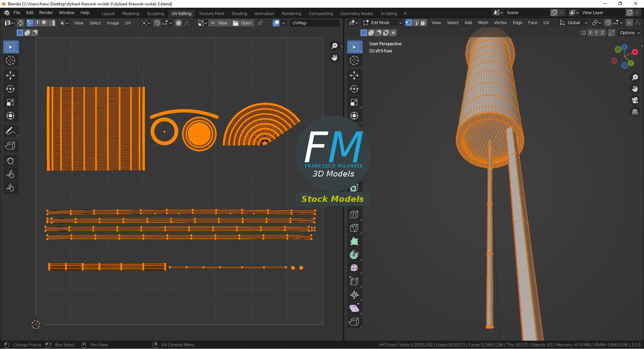Select the Spin tool

tap(354, 255)
